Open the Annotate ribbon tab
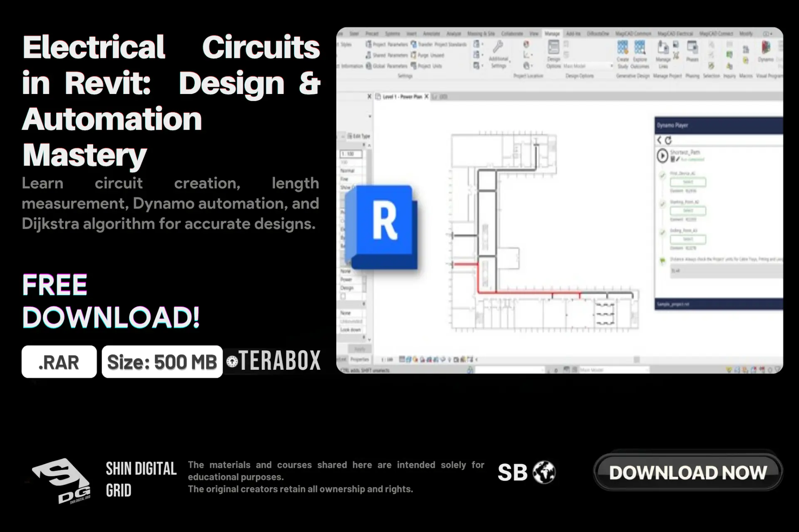 pos(431,34)
